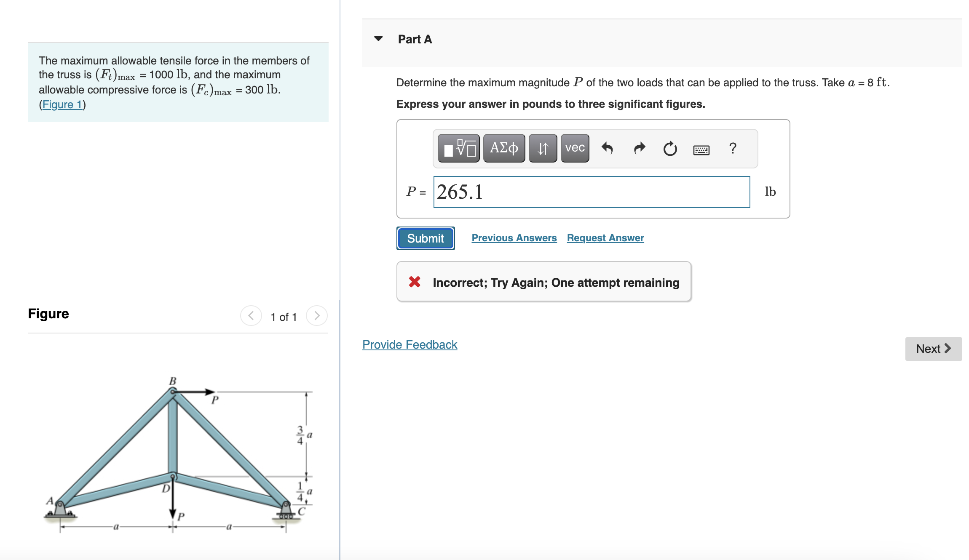
Task: Open Figure 1 link
Action: point(62,104)
